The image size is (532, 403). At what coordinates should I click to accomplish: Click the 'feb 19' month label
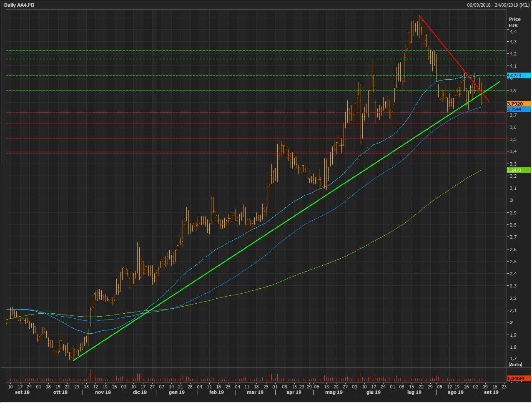[x=216, y=392]
